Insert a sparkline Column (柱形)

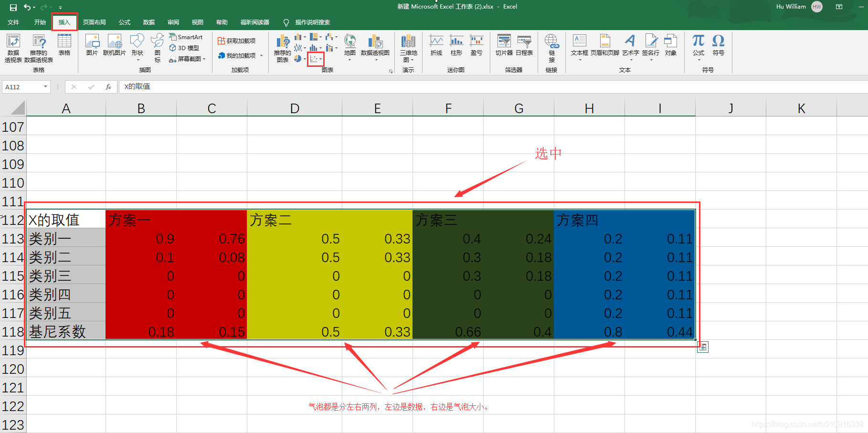tap(456, 46)
